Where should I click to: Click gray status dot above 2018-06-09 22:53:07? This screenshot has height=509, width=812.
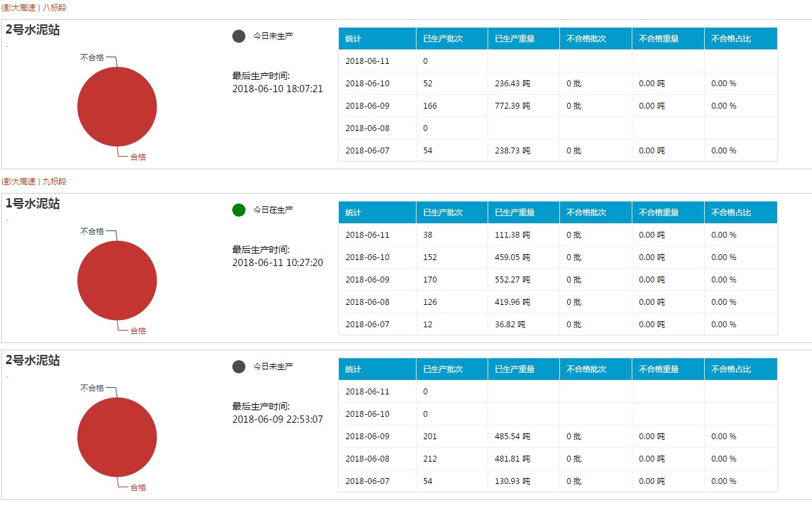coord(239,367)
